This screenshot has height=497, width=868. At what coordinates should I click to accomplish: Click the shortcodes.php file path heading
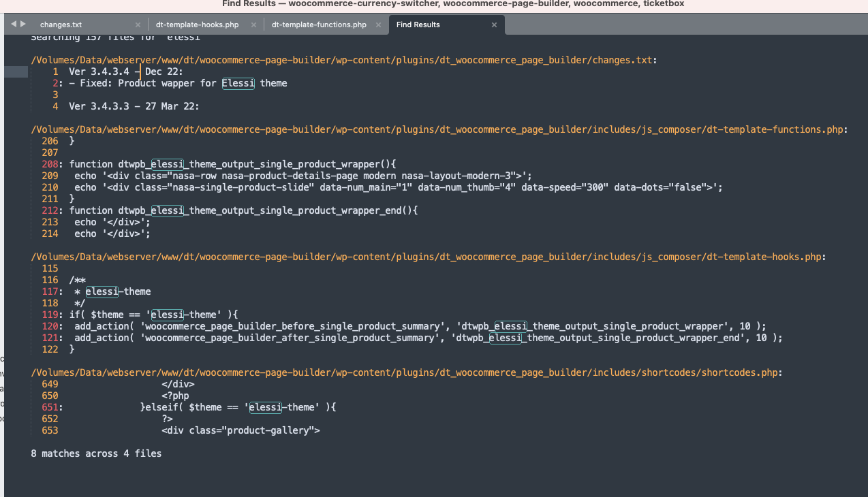point(406,372)
